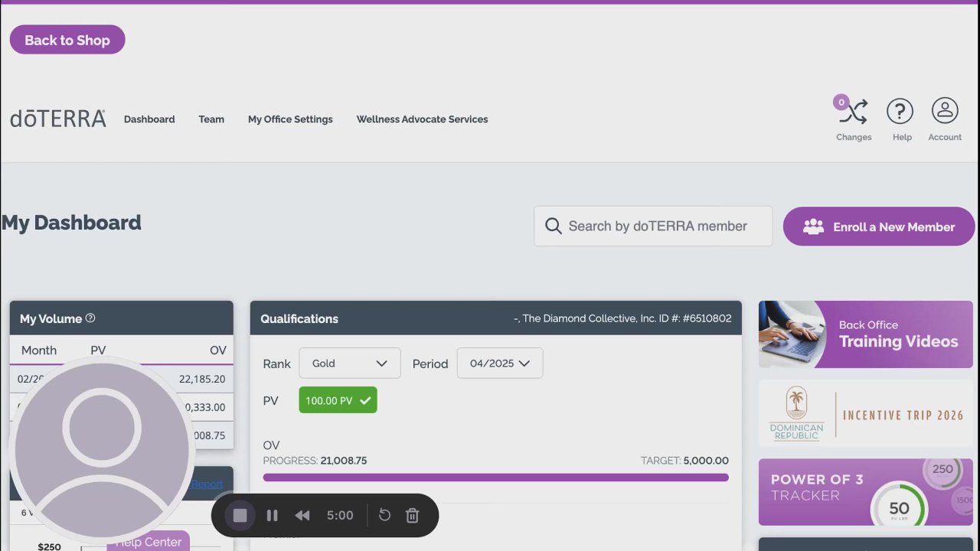Click the webcam avatar bubble
Image resolution: width=980 pixels, height=551 pixels.
(x=102, y=449)
